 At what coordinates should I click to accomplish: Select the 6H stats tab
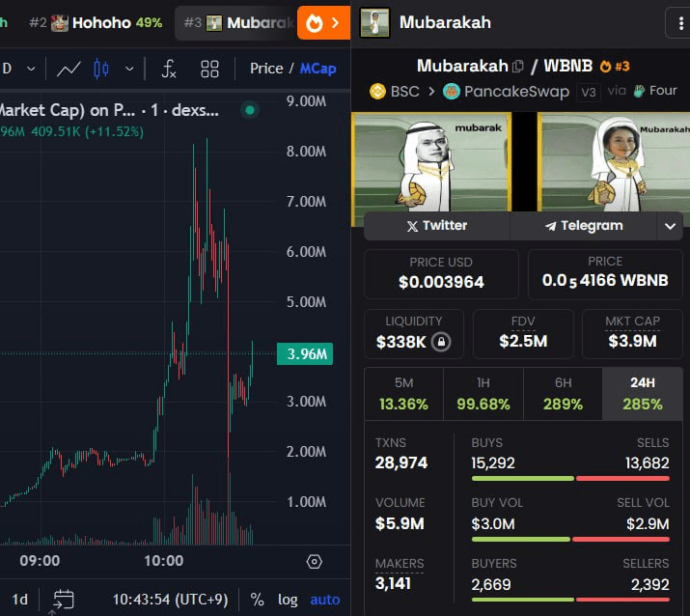(x=563, y=394)
